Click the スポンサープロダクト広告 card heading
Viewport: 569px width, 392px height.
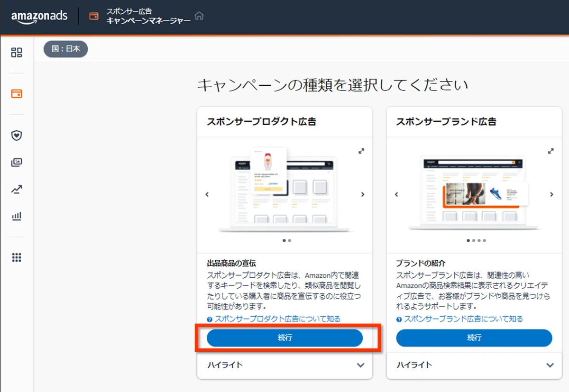coord(261,122)
